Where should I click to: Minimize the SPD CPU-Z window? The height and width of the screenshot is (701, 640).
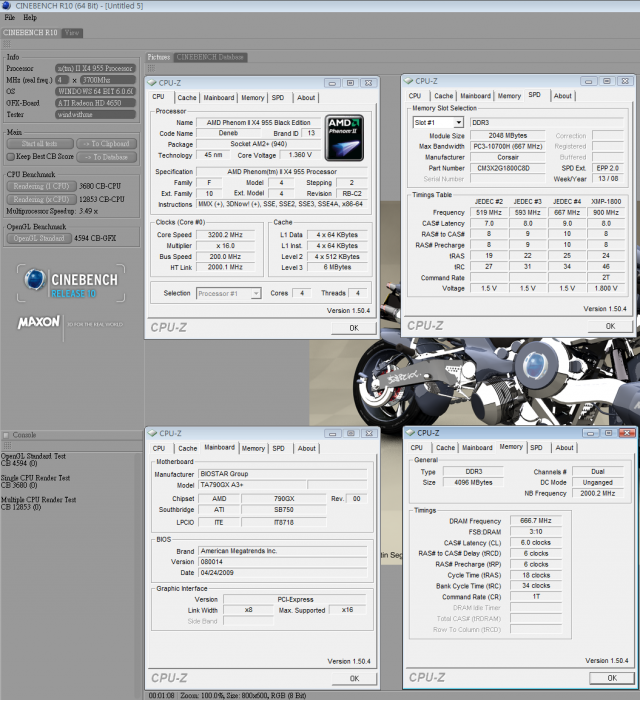pos(589,81)
